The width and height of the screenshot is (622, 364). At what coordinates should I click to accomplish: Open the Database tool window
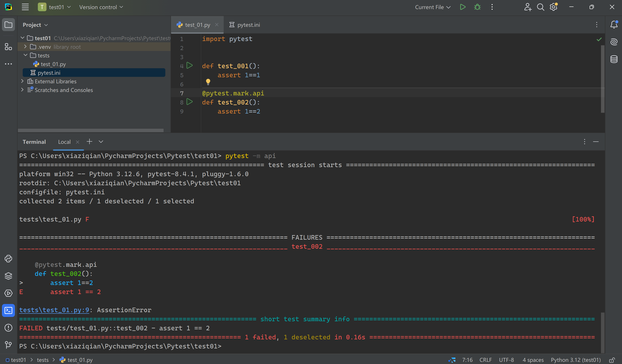614,59
